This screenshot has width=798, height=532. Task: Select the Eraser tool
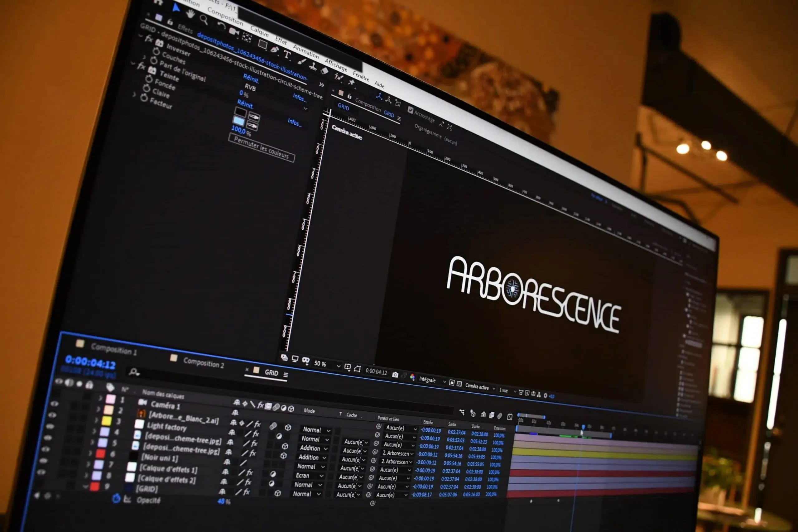(324, 70)
